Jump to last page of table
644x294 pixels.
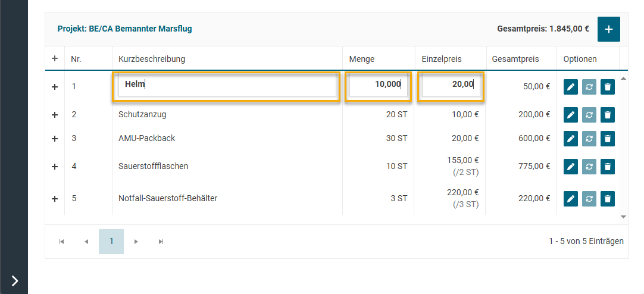(161, 242)
